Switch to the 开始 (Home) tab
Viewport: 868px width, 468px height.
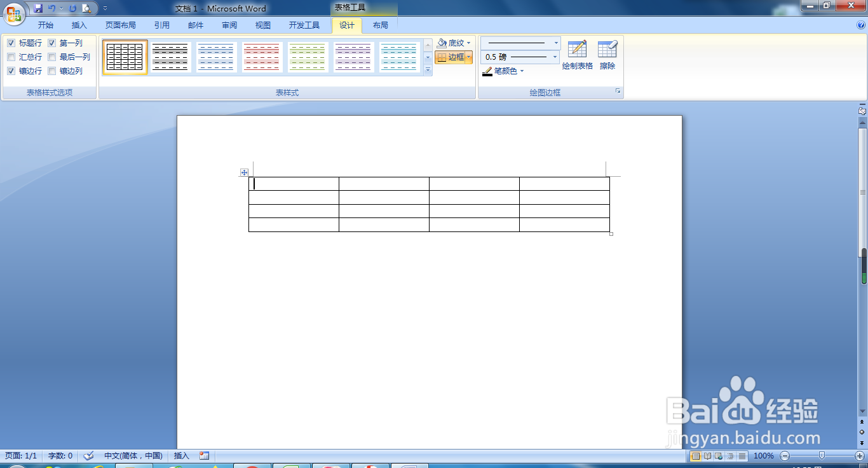46,25
